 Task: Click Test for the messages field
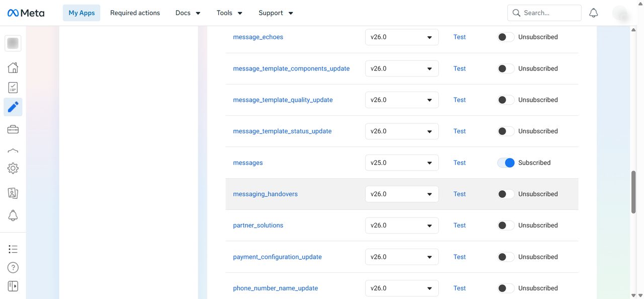(x=459, y=163)
